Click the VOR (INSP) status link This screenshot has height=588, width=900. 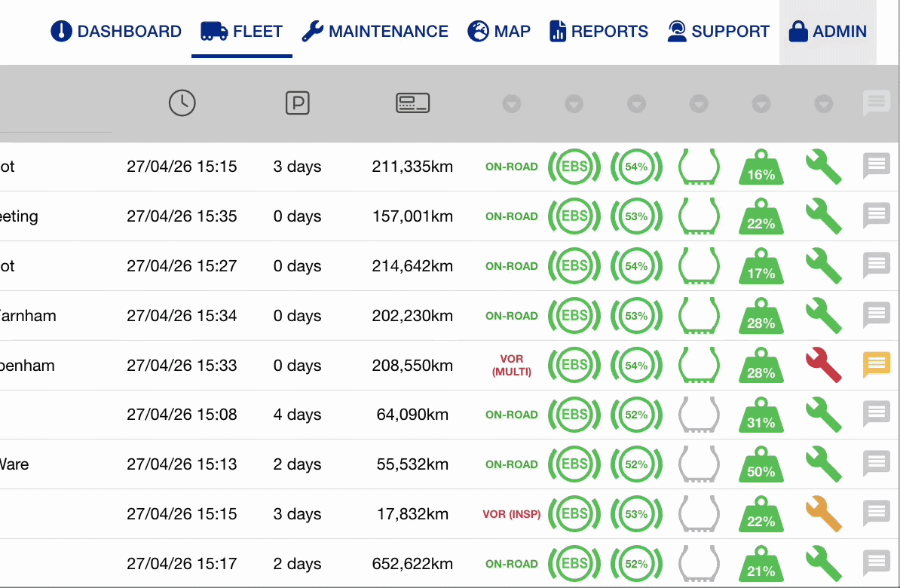(511, 514)
